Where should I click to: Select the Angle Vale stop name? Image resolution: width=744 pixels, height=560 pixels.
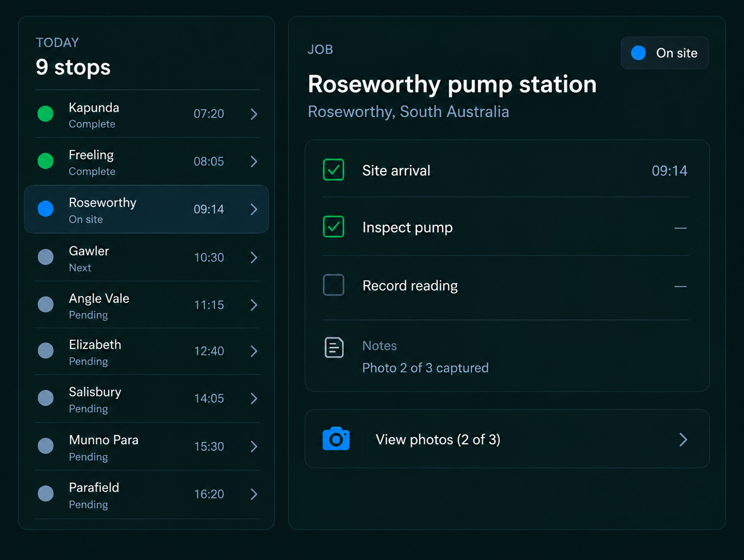pos(99,298)
